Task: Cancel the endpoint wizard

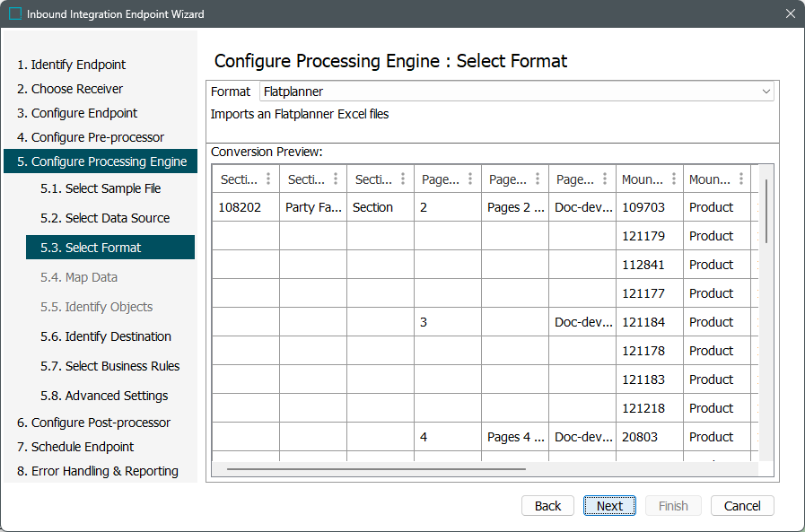Action: pos(742,506)
